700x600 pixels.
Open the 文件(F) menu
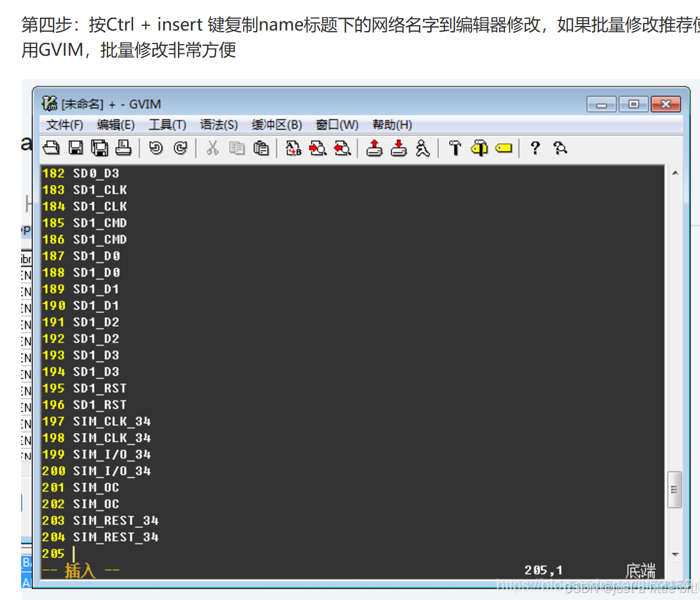click(65, 124)
